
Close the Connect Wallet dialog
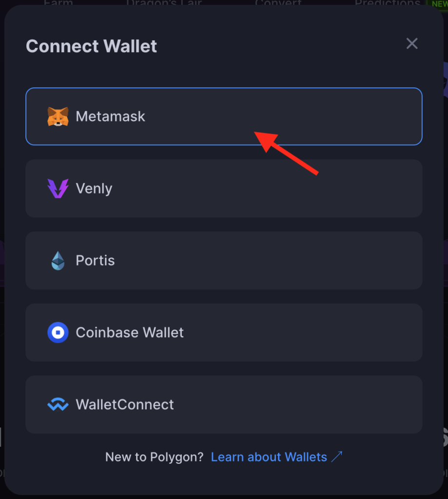[x=412, y=43]
